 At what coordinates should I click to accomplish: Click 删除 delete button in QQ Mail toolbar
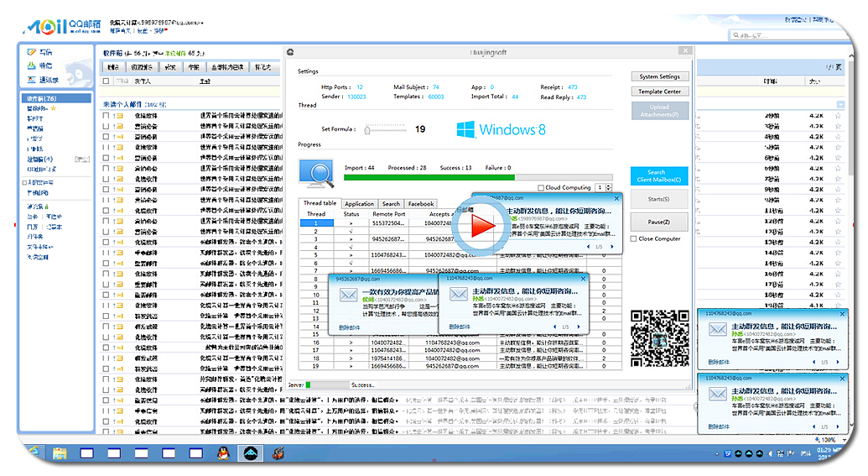click(x=113, y=67)
